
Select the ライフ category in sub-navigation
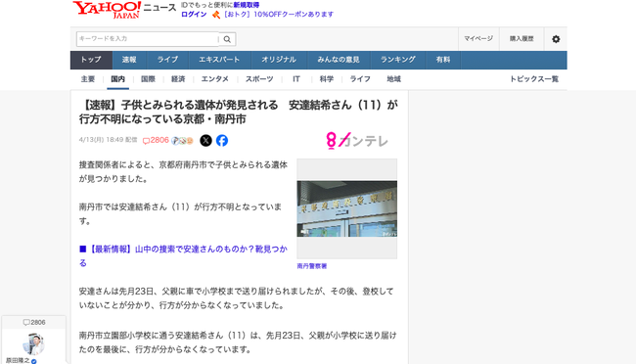click(360, 79)
